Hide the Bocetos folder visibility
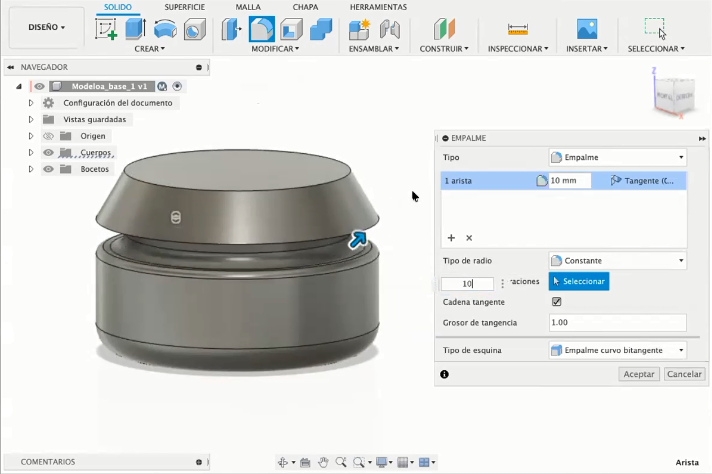The image size is (712, 474). [47, 169]
